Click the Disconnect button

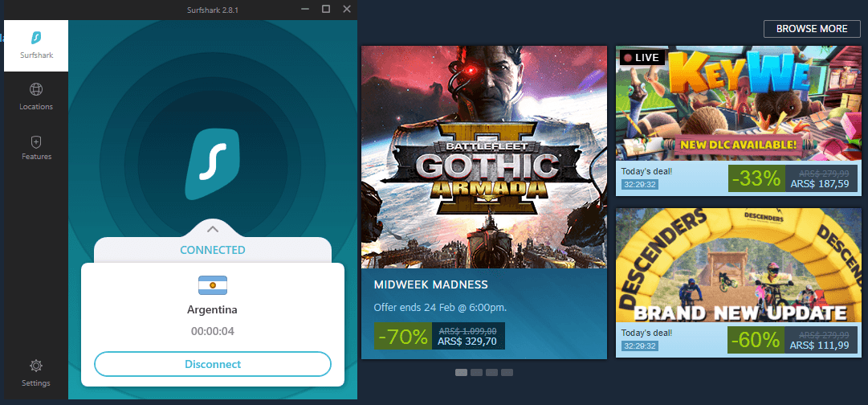pyautogui.click(x=213, y=364)
